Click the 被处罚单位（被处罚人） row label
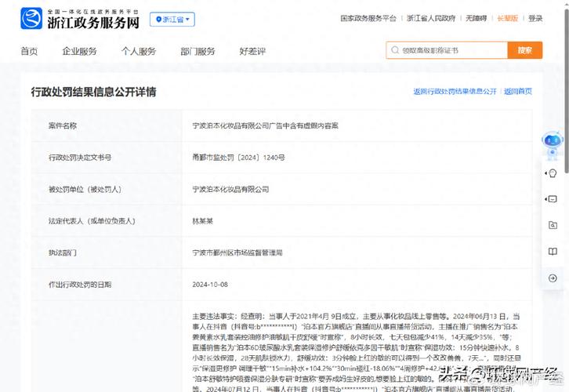Viewport: 569px width, 392px height. tap(85, 189)
